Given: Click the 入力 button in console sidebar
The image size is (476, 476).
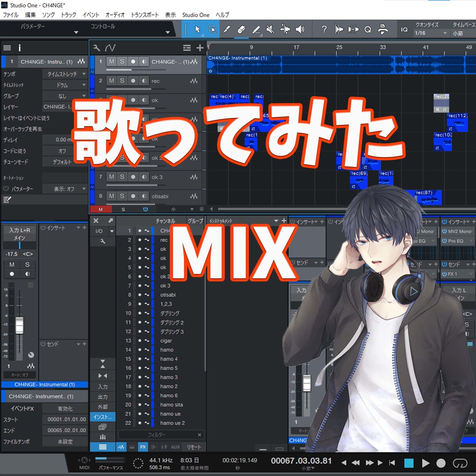Looking at the screenshot, I should [x=103, y=387].
